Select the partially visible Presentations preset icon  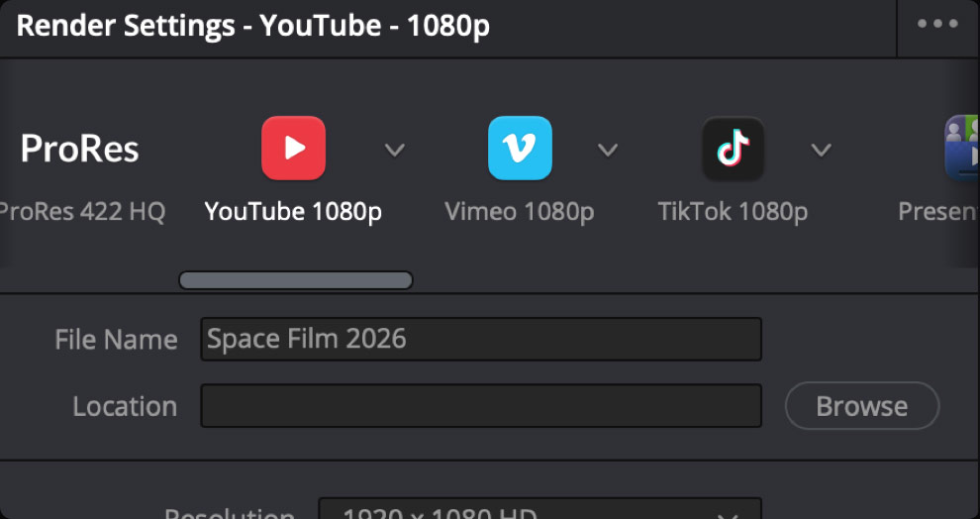pyautogui.click(x=962, y=149)
